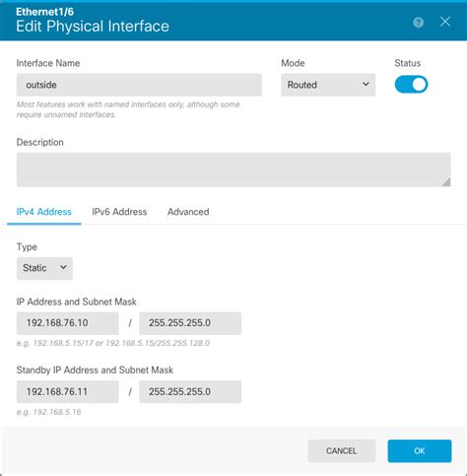
Task: Select the standby IP 192.168.76.11 field
Action: click(68, 391)
